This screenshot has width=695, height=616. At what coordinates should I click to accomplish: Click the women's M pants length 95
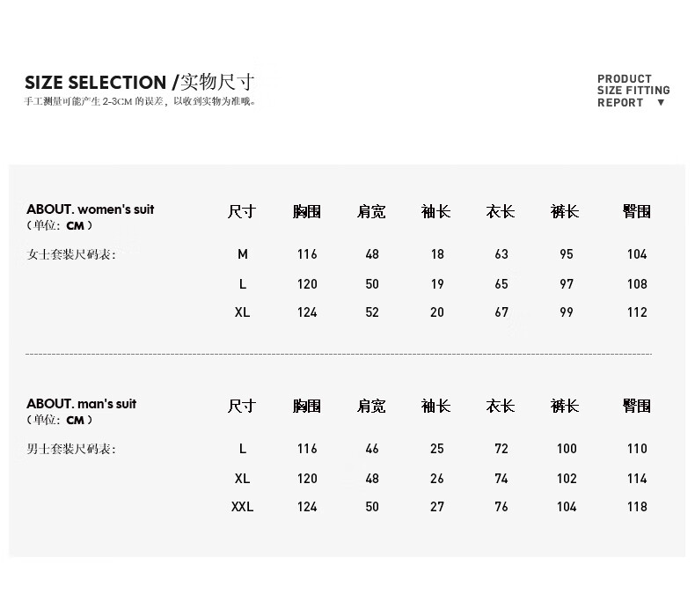coord(566,254)
